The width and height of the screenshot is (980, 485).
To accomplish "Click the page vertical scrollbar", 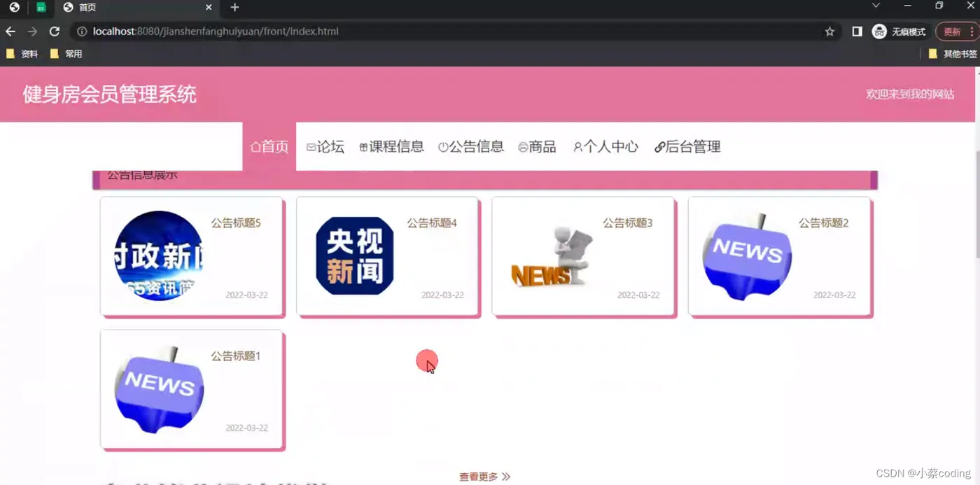I will 977,203.
